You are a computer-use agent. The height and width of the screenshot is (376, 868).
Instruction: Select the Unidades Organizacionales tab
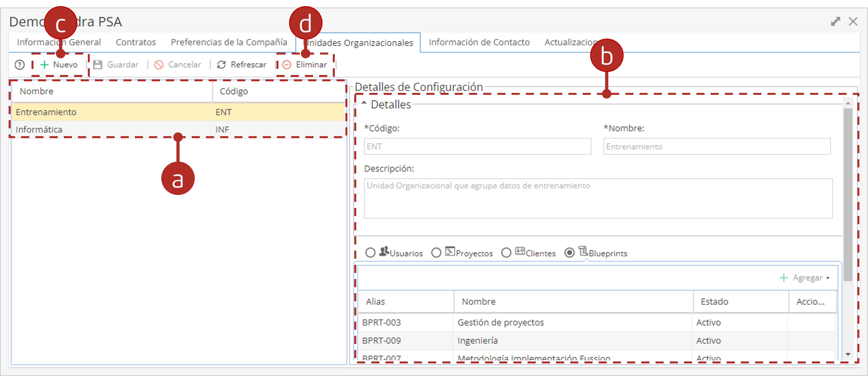(x=358, y=43)
